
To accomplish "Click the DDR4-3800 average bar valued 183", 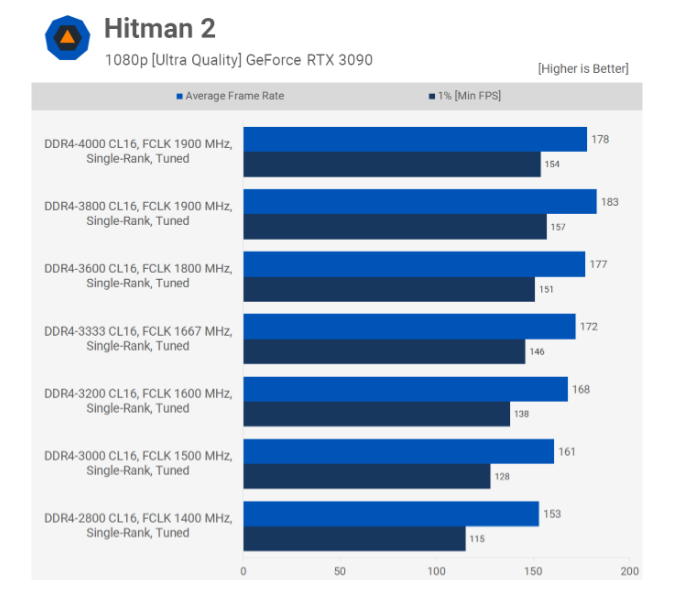I will click(420, 202).
